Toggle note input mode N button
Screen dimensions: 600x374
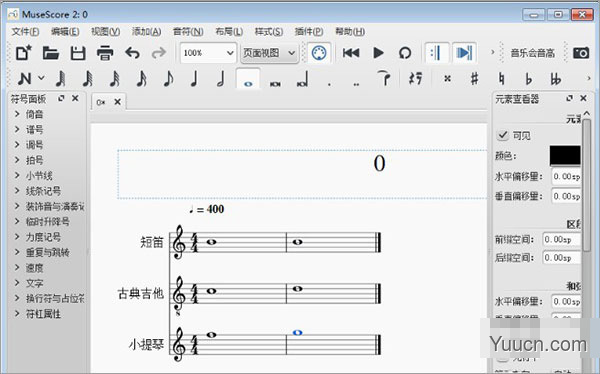pos(24,79)
